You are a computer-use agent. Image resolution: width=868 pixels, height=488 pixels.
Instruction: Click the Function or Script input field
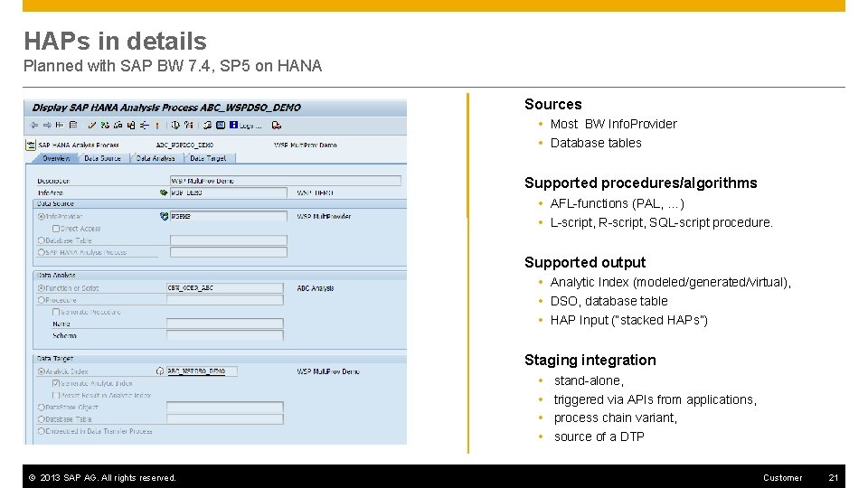point(225,287)
